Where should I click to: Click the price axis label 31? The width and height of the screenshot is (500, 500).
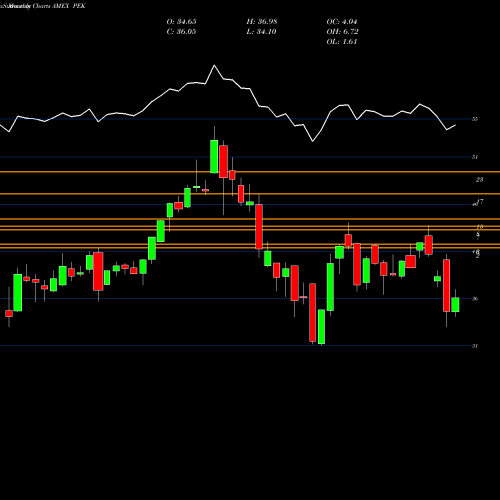(475, 346)
